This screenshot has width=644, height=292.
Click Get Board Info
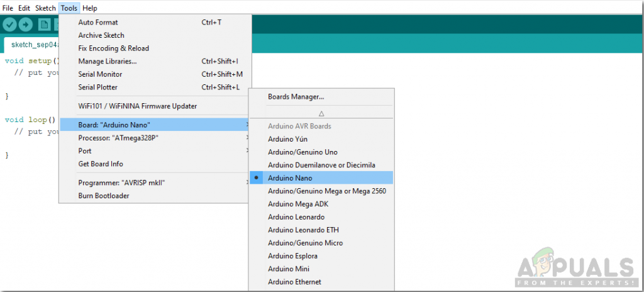pos(101,164)
